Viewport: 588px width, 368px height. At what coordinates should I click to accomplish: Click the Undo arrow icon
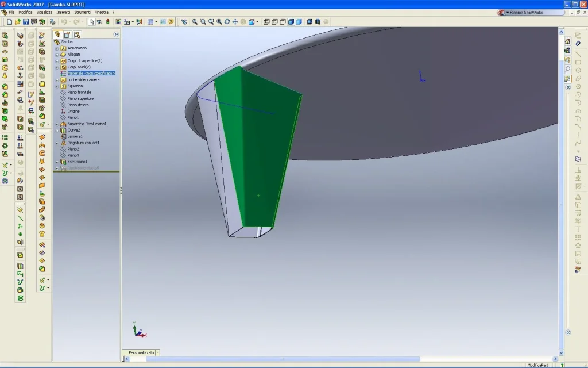(64, 22)
